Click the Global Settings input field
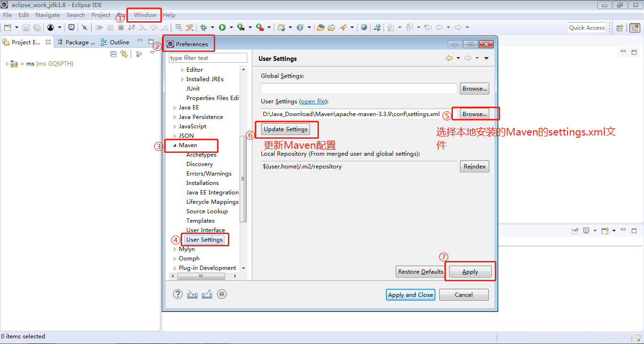 click(x=359, y=89)
